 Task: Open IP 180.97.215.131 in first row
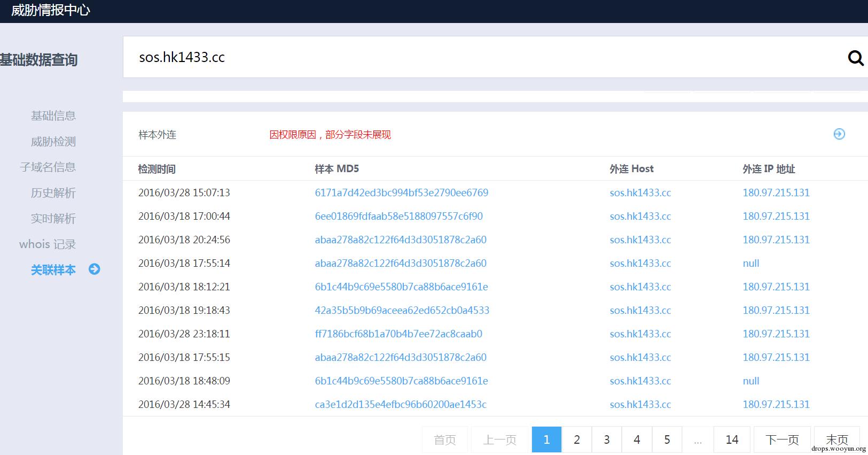(x=776, y=192)
